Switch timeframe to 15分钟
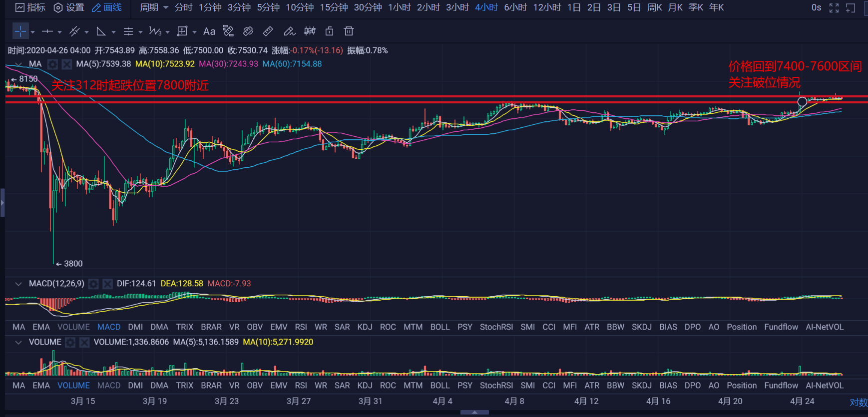 click(x=334, y=7)
